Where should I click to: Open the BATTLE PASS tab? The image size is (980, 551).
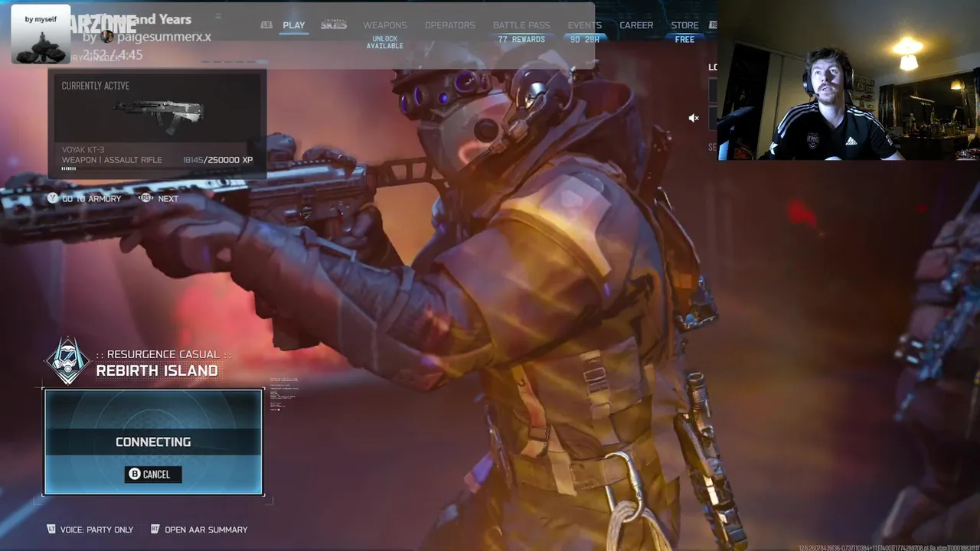point(521,25)
